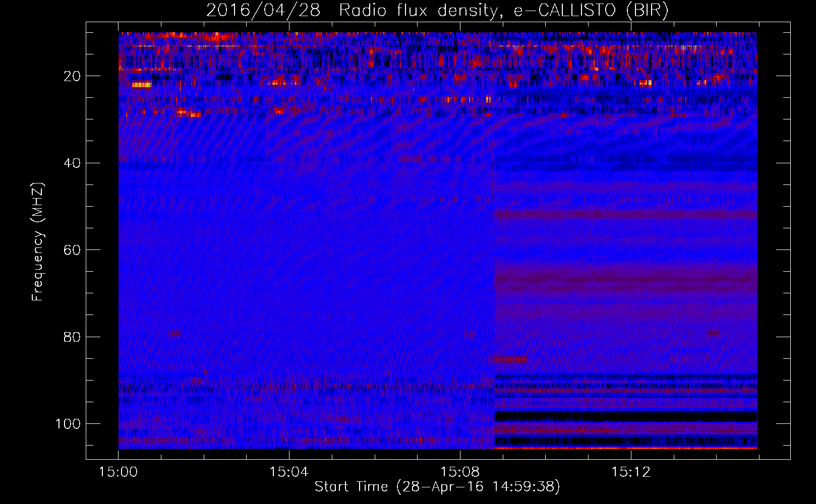816x504 pixels.
Task: Click the 15:08 time tick label
Action: click(x=460, y=472)
